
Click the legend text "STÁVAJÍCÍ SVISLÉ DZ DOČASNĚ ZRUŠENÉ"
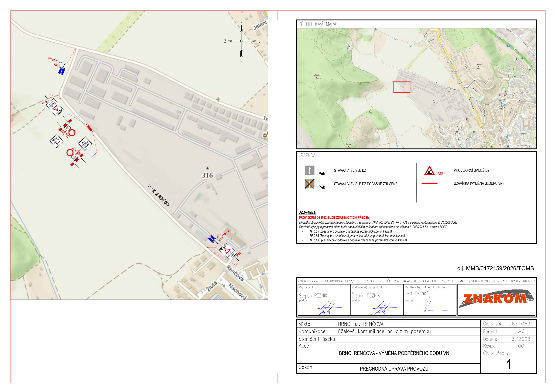pyautogui.click(x=366, y=184)
